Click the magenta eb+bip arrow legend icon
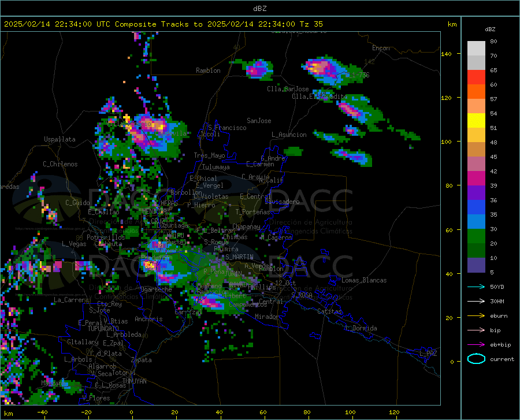This screenshot has width=520, height=420. pos(476,344)
